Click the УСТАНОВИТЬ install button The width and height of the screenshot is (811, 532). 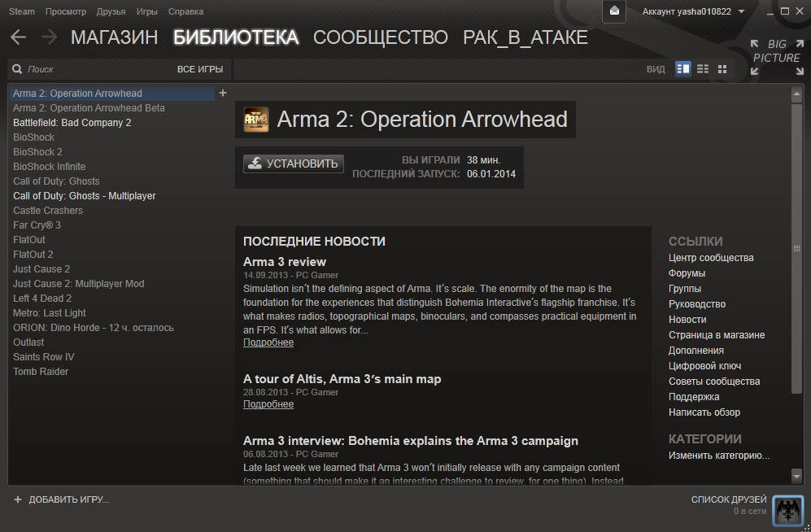294,164
